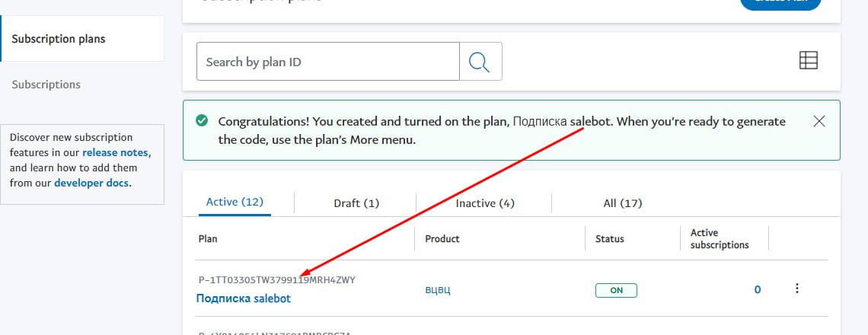
Task: Open the Подписка salebot plan link
Action: tap(244, 298)
